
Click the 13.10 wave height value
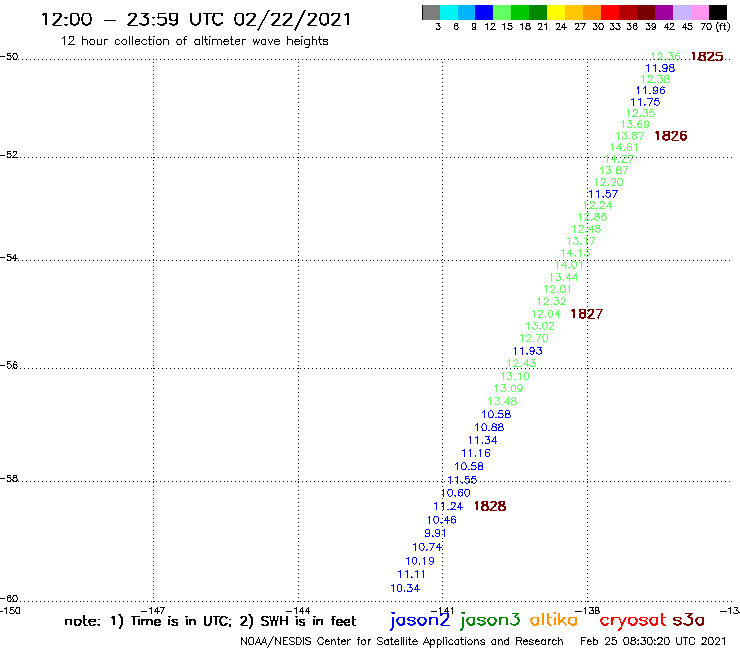[x=515, y=376]
